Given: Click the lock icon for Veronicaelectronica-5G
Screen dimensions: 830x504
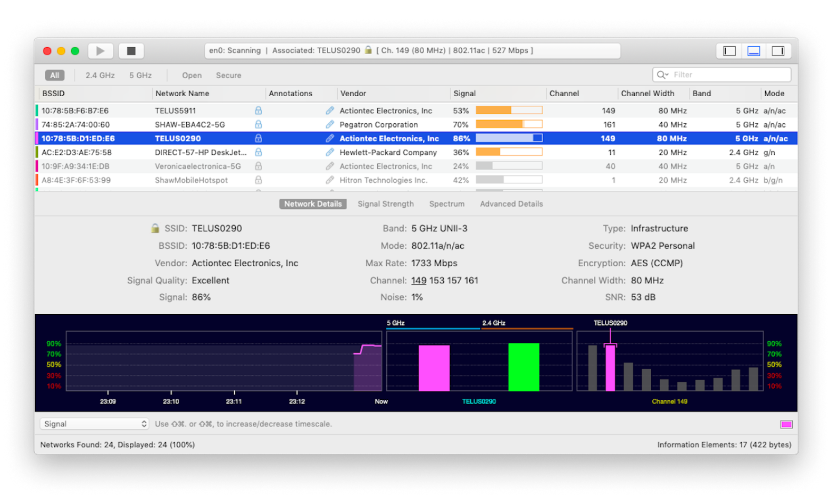Looking at the screenshot, I should pyautogui.click(x=258, y=166).
